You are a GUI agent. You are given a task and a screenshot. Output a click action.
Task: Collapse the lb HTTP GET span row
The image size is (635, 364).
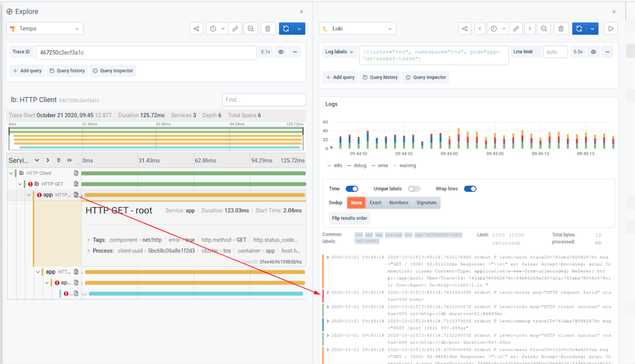(20, 184)
